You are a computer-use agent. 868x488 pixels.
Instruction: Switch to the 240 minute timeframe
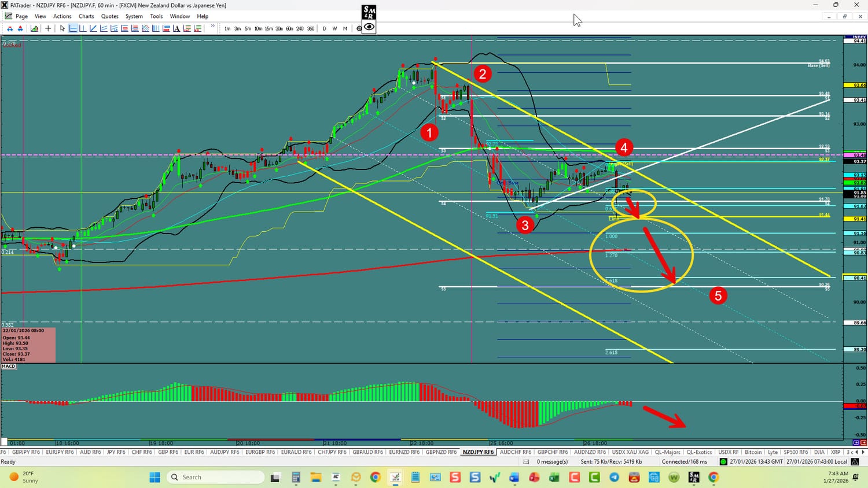(300, 28)
